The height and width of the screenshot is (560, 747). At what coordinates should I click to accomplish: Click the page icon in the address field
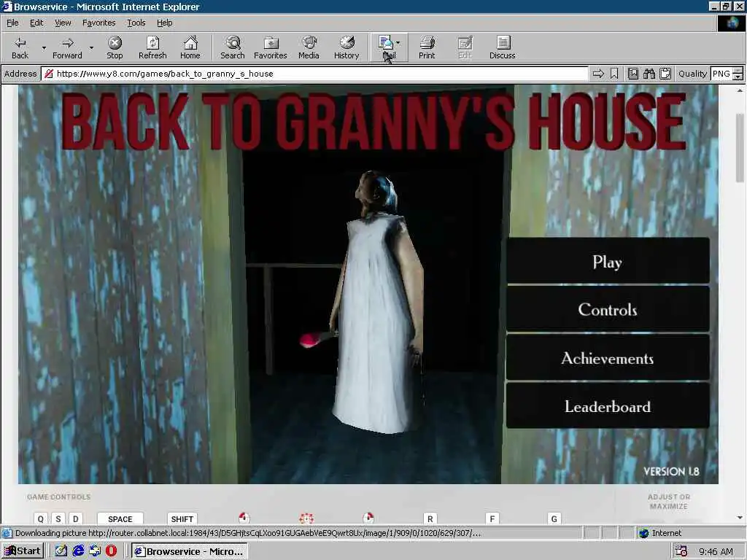[48, 74]
